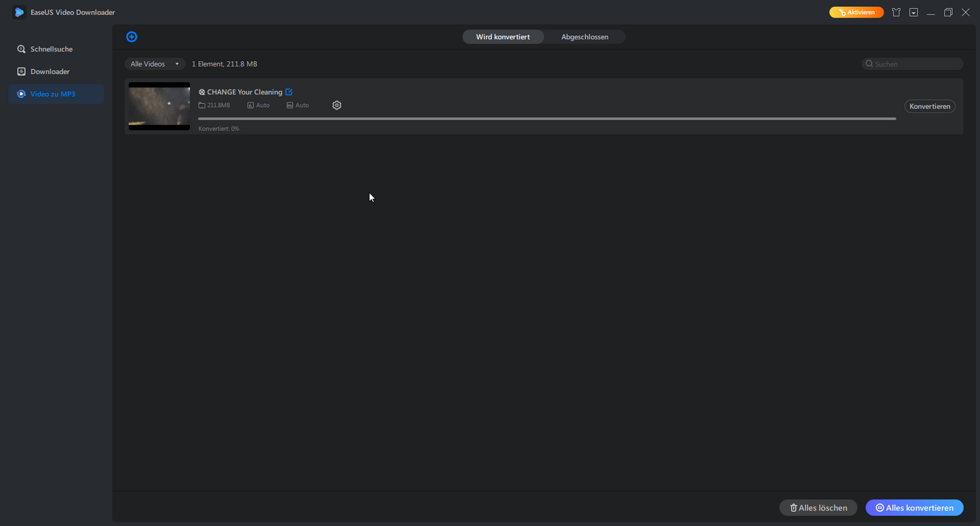
Task: Click the edit title icon beside CHANGE Your Cleaning
Action: click(x=289, y=92)
